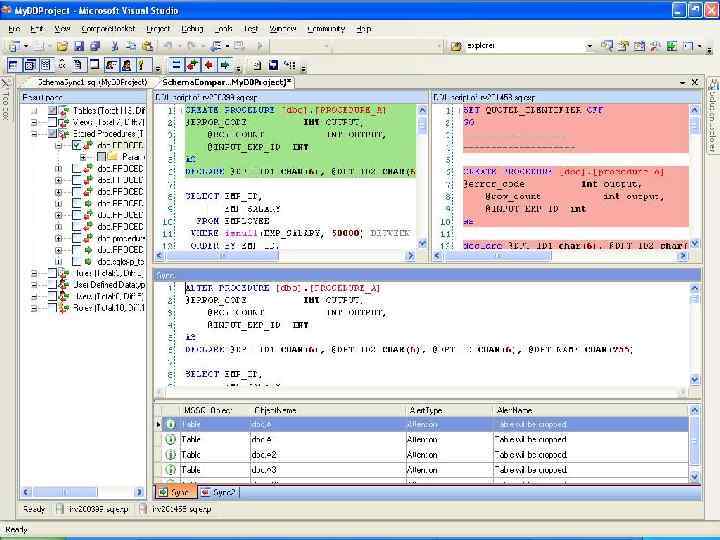Select the dbo.e3 alert row

(422, 470)
